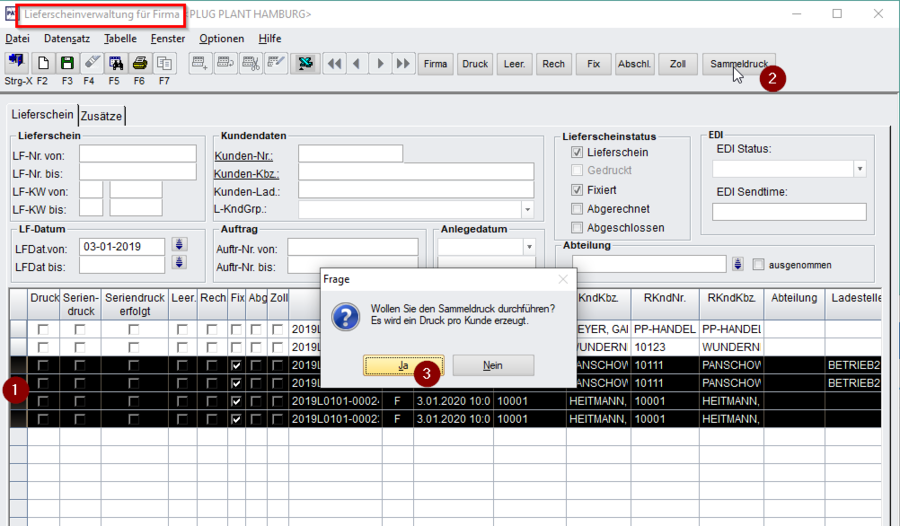This screenshot has width=900, height=526.
Task: Click the LFDat.von date field
Action: [x=122, y=246]
